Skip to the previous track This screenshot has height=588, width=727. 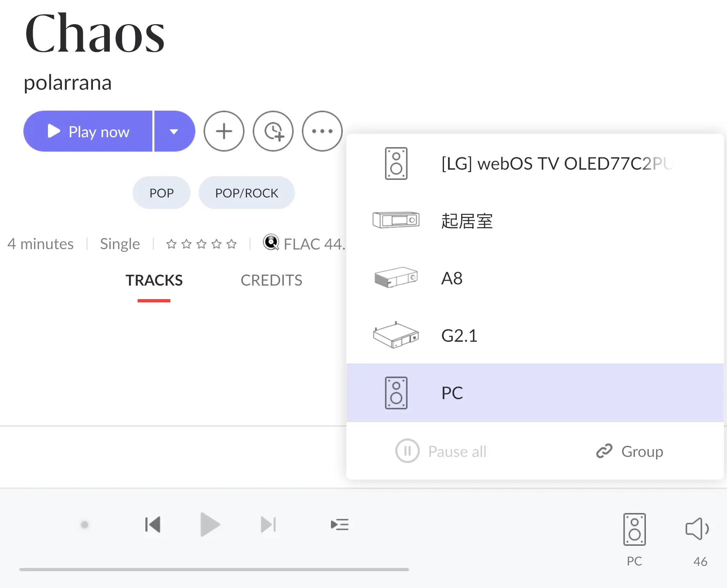tap(153, 524)
